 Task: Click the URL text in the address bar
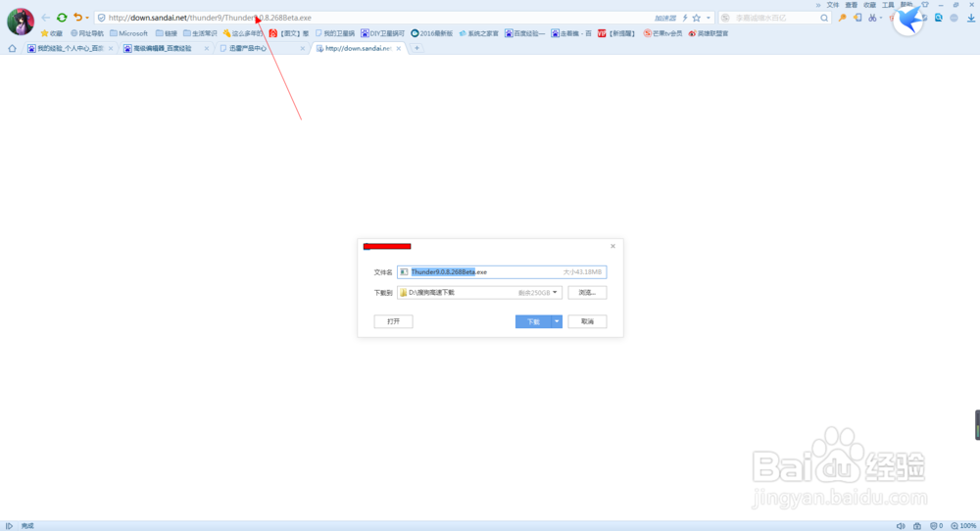210,18
